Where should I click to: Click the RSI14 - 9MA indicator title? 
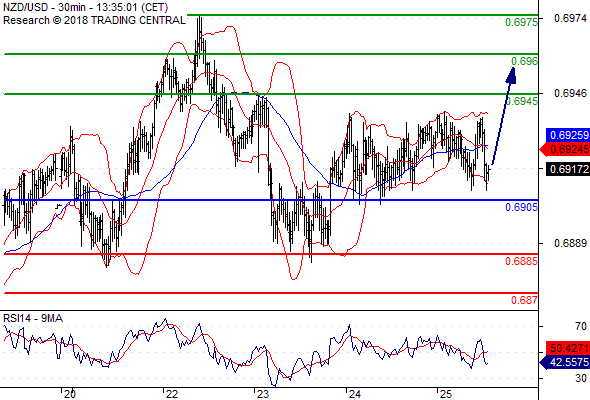[33, 319]
